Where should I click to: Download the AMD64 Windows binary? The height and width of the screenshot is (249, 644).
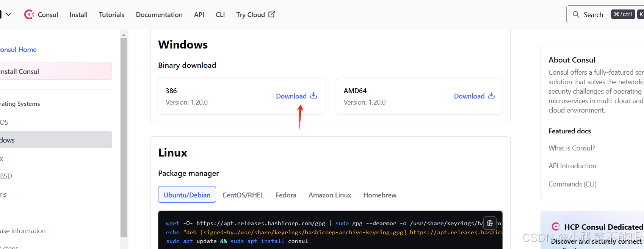point(475,96)
